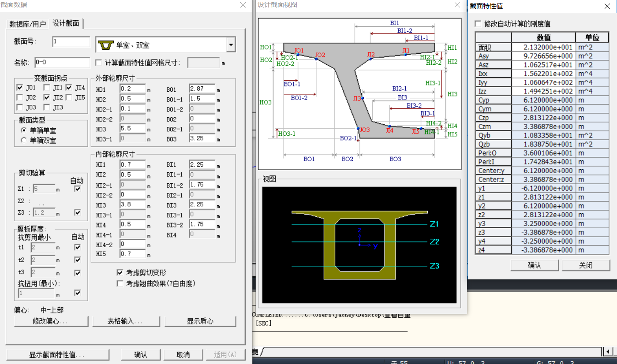Viewport: 617px width, 364px height.
Task: Click 关闭 in section properties panel
Action: [x=585, y=265]
